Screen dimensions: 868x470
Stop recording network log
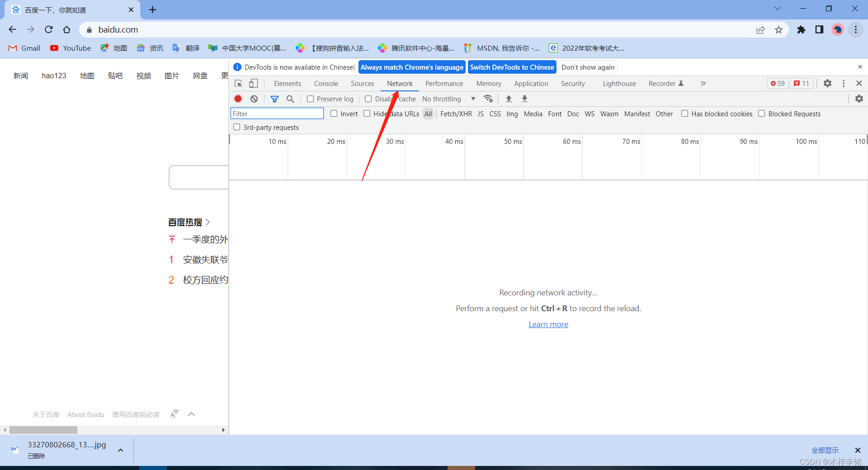click(x=238, y=99)
